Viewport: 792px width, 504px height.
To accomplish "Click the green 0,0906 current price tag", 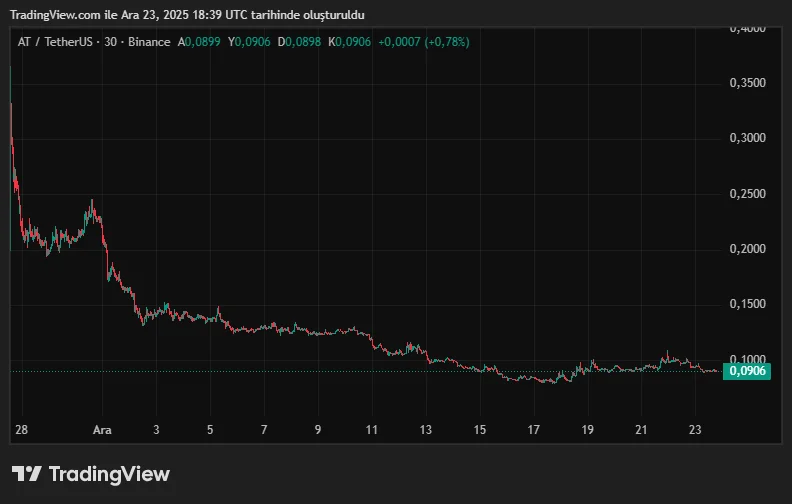I will click(747, 371).
